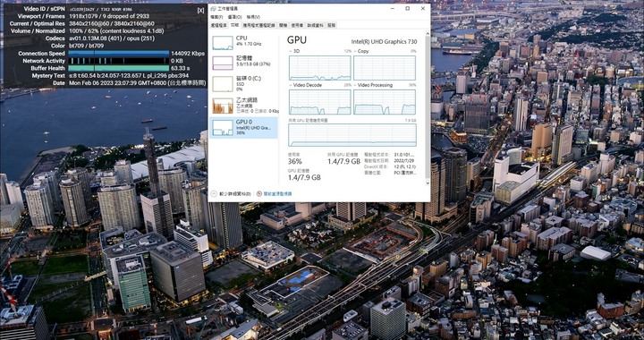Open the 開啟資源監視器 link
The width and height of the screenshot is (644, 340).
coord(277,194)
